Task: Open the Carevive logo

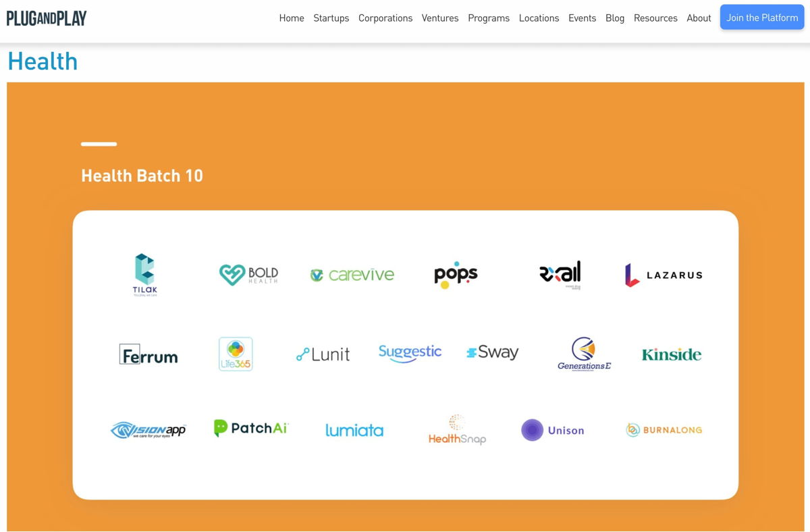Action: 352,275
